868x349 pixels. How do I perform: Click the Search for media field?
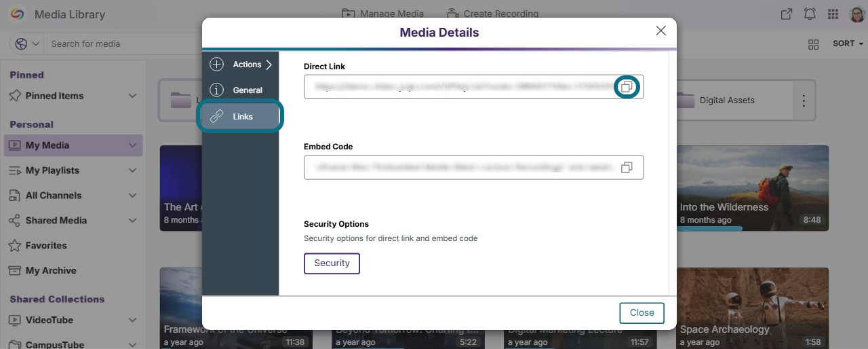point(122,43)
